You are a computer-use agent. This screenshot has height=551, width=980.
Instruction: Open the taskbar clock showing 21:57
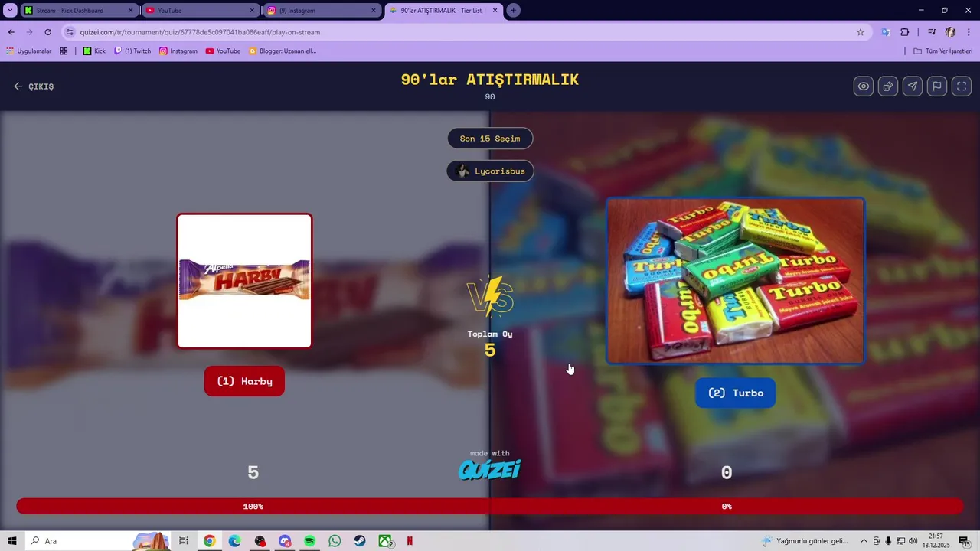[x=936, y=541]
